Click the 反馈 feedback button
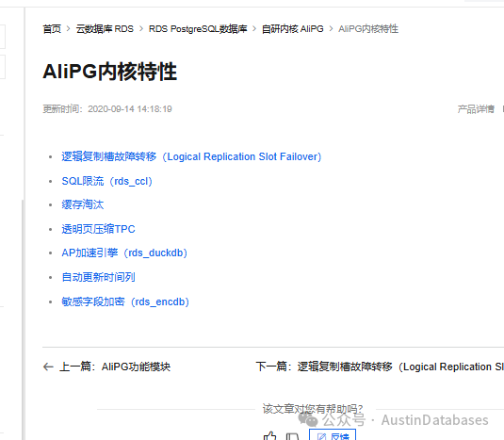The height and width of the screenshot is (440, 504). 333,435
